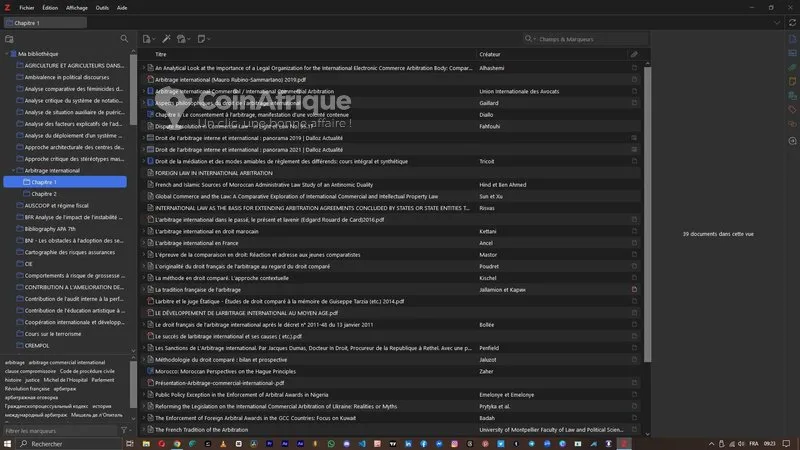Image resolution: width=800 pixels, height=450 pixels.
Task: Click the Add Item by Identifier wand
Action: point(166,39)
